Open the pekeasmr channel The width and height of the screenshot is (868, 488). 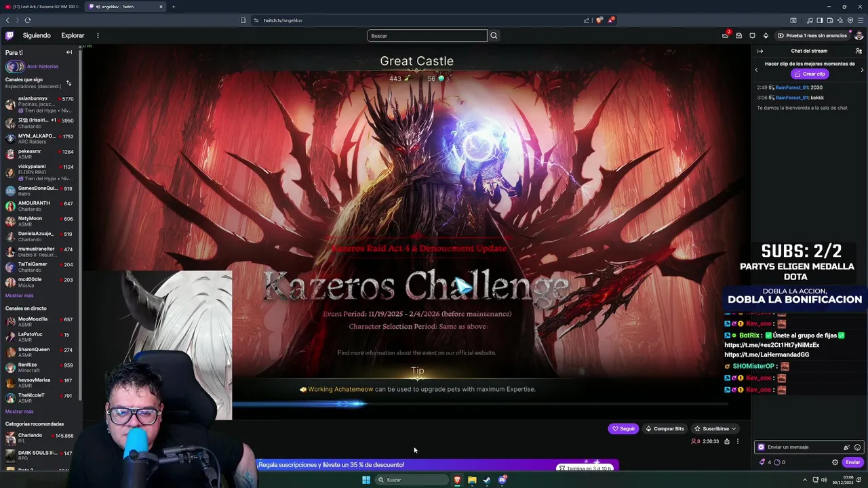[41, 154]
